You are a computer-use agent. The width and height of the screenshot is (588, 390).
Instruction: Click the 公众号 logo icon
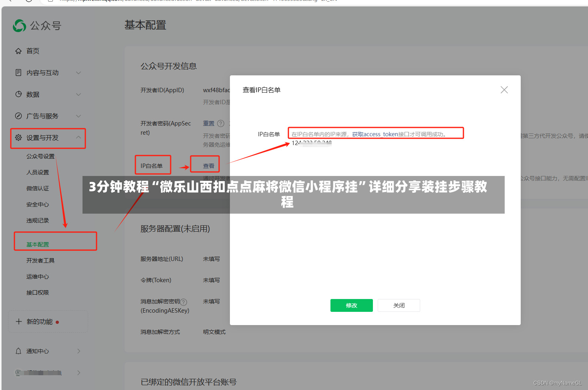tap(20, 26)
